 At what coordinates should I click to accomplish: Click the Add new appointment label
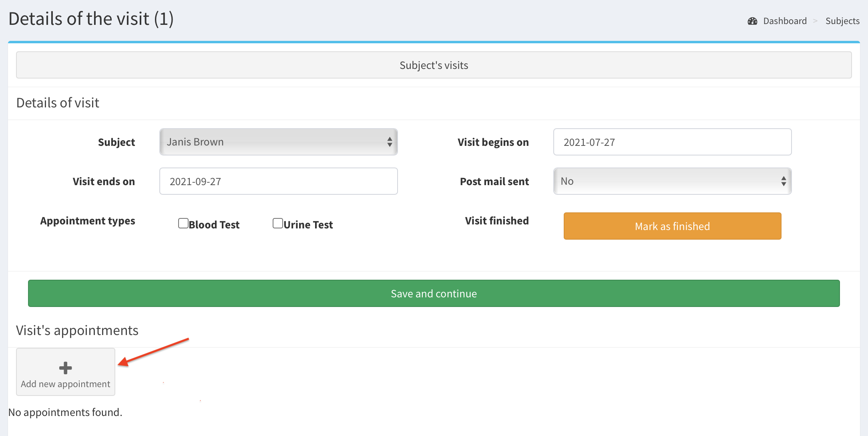click(65, 384)
